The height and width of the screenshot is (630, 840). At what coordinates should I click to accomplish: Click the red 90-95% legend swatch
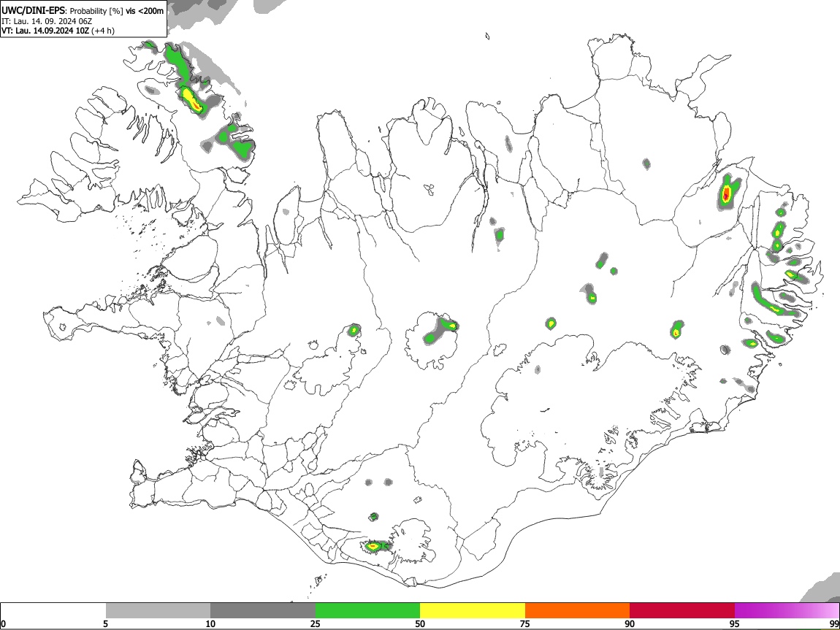coord(682,611)
